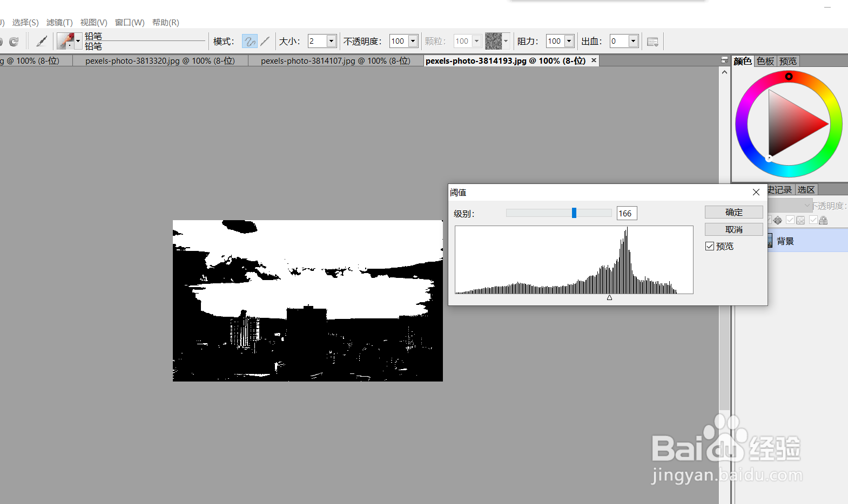Image resolution: width=848 pixels, height=504 pixels.
Task: Switch to pexels-photo-3814107.jpg document tab
Action: [x=335, y=61]
